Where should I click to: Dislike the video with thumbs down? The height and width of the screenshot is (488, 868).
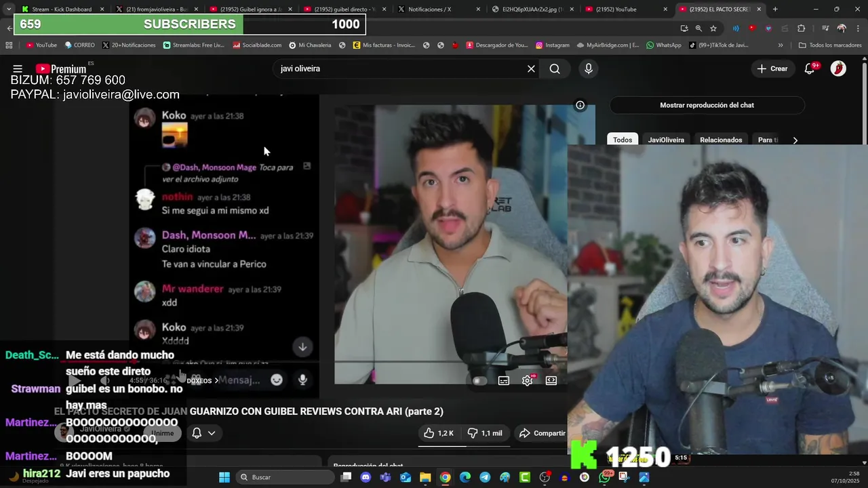pyautogui.click(x=486, y=433)
